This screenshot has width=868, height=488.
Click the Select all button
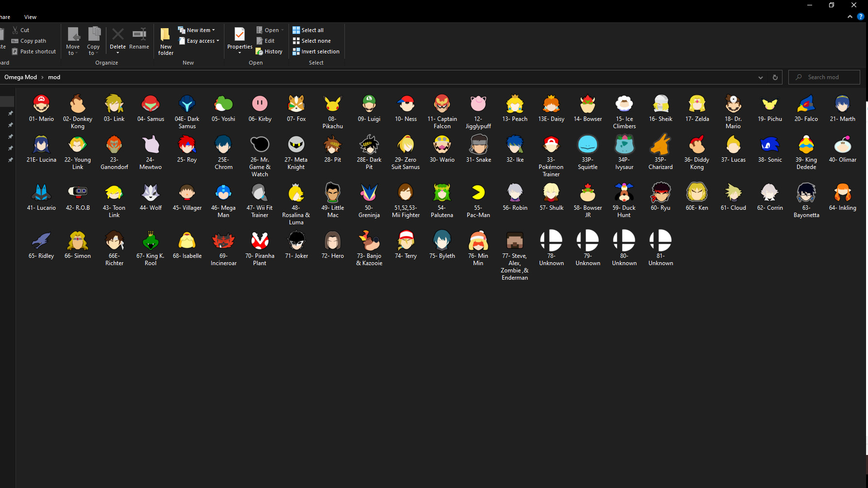308,30
